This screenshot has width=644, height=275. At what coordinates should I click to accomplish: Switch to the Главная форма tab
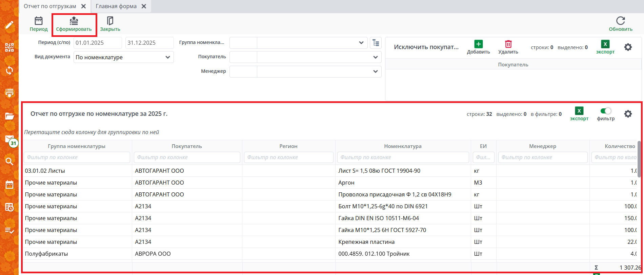coord(116,6)
